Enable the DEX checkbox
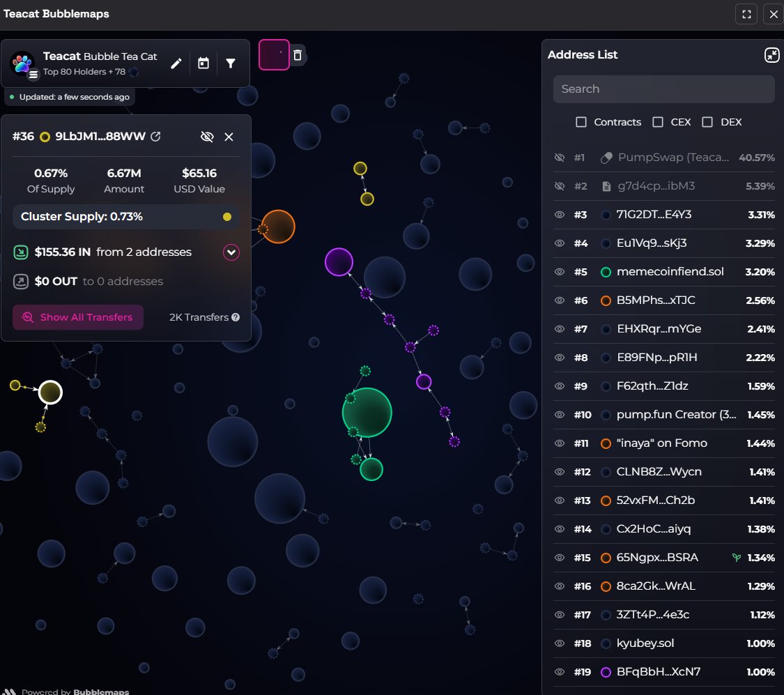 707,122
